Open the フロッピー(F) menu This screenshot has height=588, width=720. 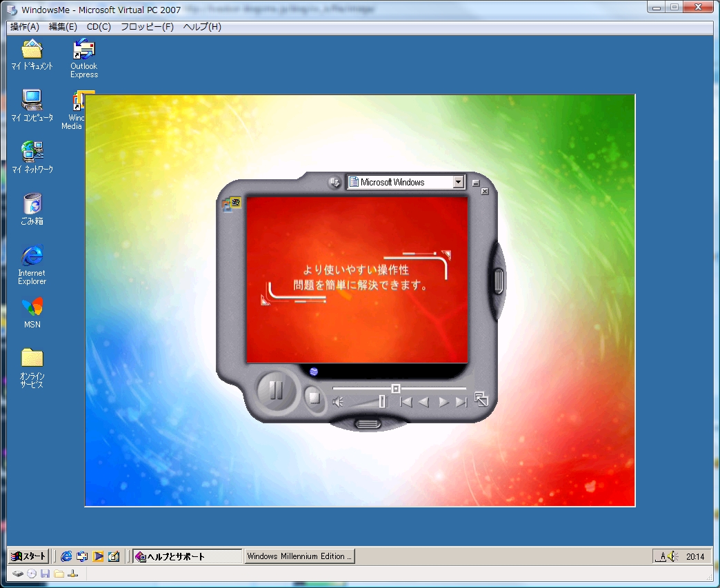click(147, 27)
